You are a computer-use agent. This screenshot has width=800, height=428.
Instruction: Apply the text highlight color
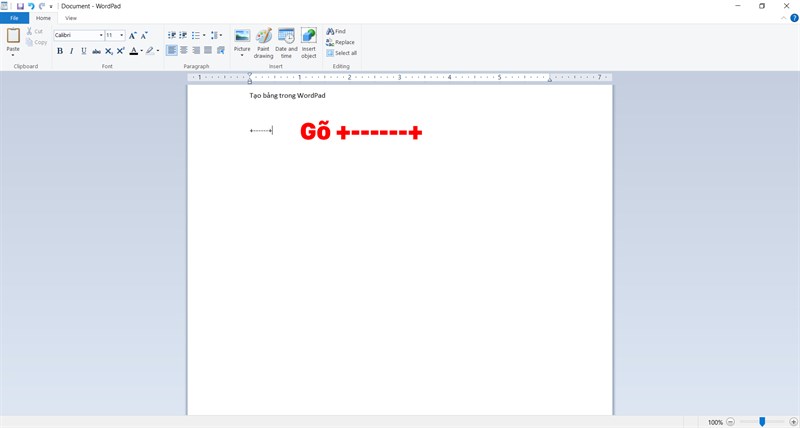tap(149, 51)
